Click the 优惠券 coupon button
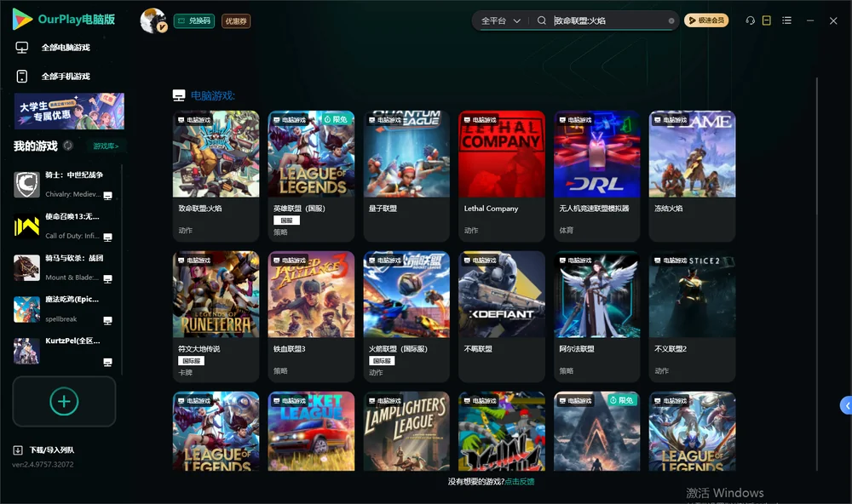This screenshot has width=852, height=504. (x=236, y=21)
